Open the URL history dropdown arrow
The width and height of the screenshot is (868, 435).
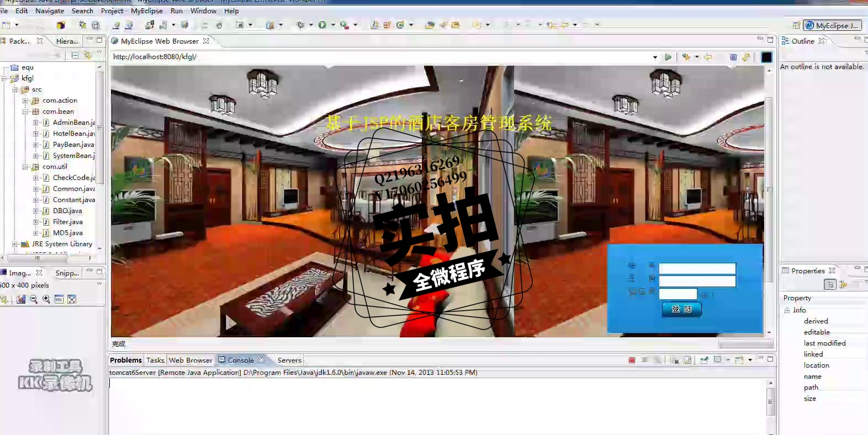tap(655, 57)
